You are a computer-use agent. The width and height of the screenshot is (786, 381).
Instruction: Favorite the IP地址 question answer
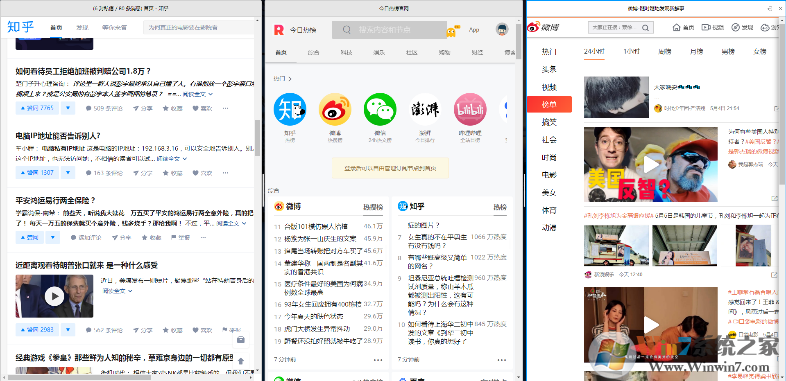pos(172,173)
